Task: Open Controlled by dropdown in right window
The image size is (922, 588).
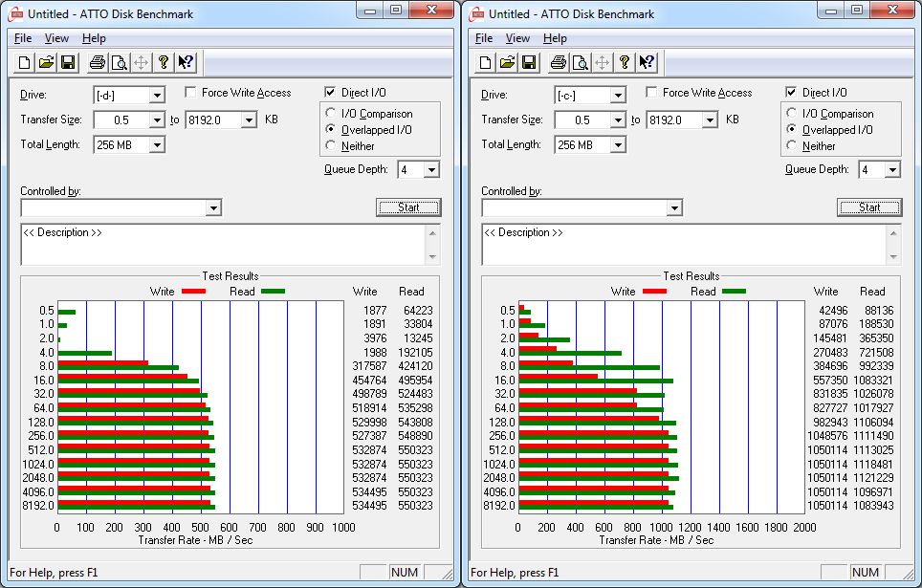Action: [x=674, y=207]
